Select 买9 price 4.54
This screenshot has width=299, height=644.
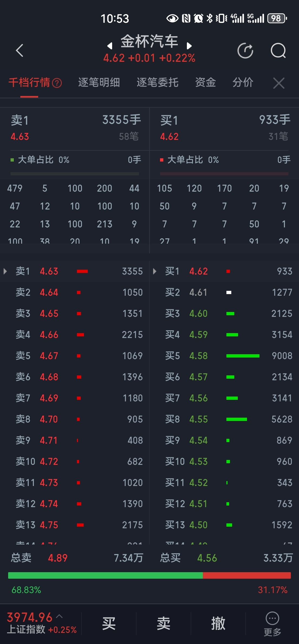click(199, 440)
